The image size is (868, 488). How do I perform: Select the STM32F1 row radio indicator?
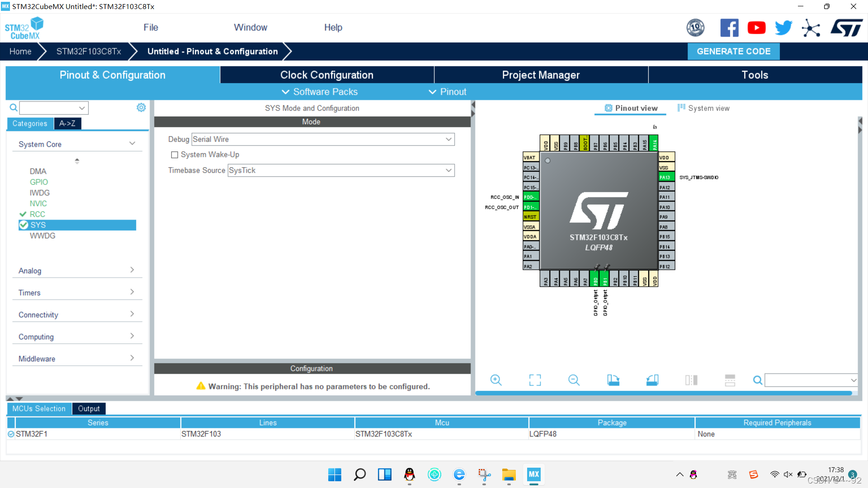11,434
